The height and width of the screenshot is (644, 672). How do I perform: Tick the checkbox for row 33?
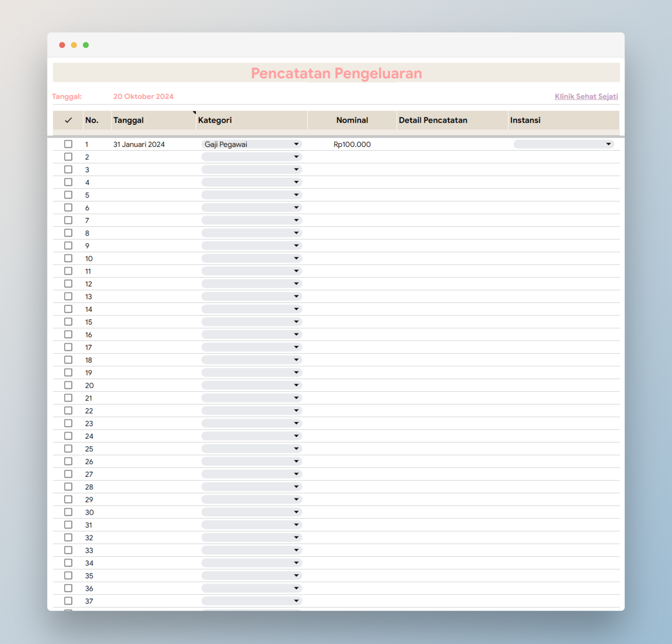pyautogui.click(x=68, y=550)
